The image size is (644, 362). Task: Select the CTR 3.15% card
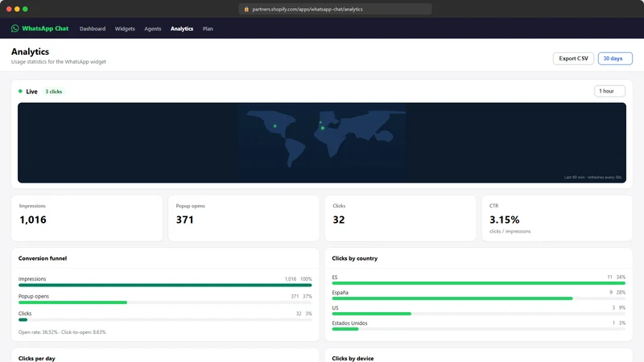(557, 218)
